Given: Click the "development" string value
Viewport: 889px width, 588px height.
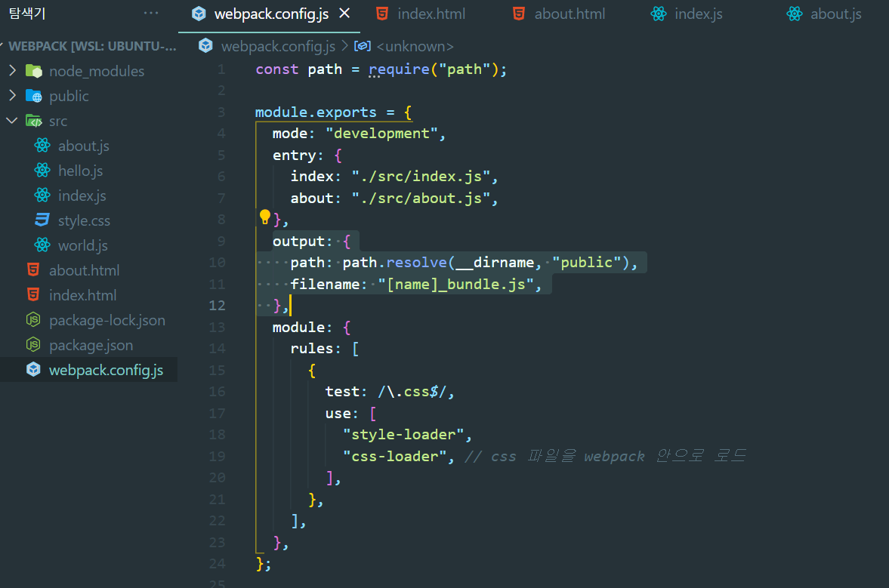Looking at the screenshot, I should tap(381, 133).
